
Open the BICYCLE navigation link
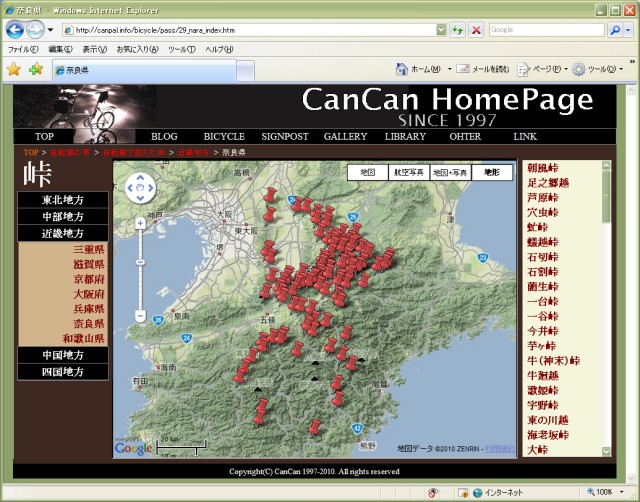point(224,136)
